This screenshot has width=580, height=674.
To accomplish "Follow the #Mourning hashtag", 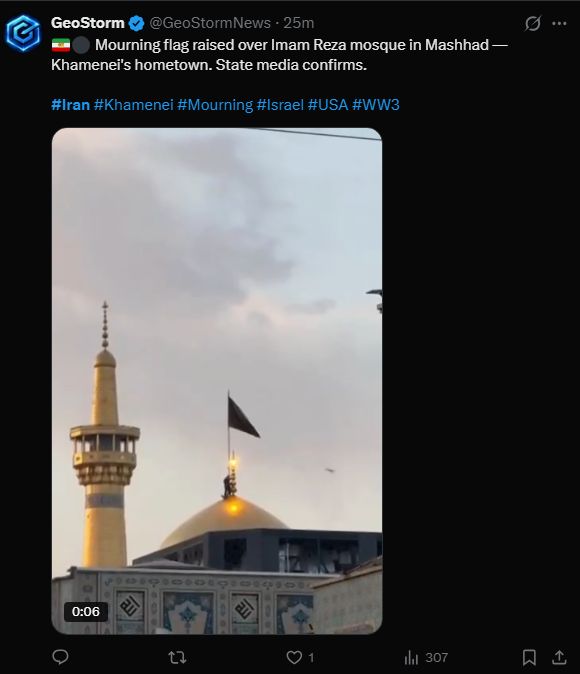I will pyautogui.click(x=215, y=105).
